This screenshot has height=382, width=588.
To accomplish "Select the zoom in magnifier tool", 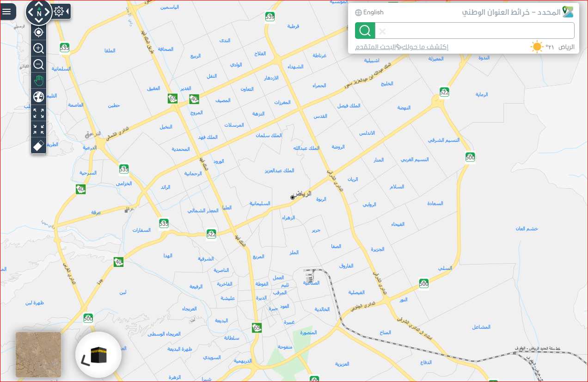I will click(39, 48).
